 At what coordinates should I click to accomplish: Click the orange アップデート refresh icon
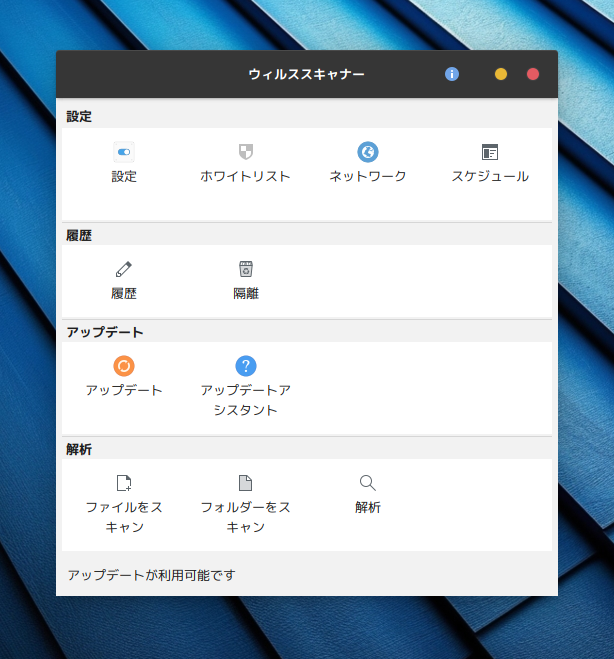(124, 366)
